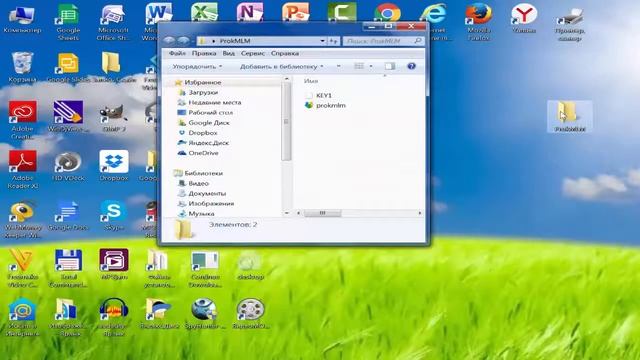Select the Microsoft Office shortcut icon
The width and height of the screenshot is (640, 360).
(113, 22)
